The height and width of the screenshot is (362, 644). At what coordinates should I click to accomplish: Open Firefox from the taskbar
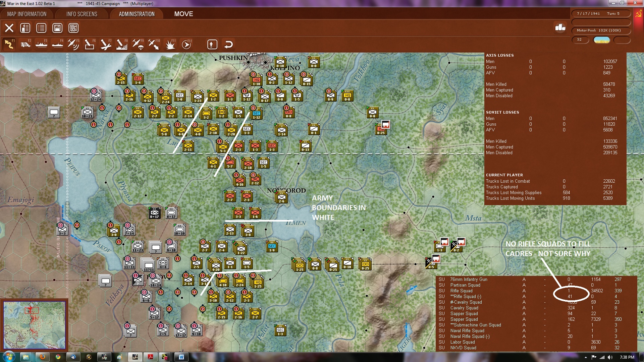click(42, 357)
